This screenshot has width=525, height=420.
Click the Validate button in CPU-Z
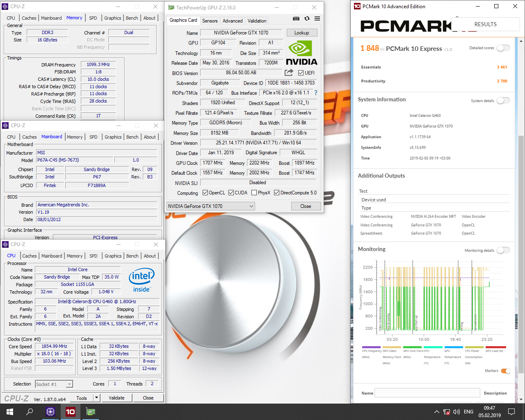click(x=116, y=398)
